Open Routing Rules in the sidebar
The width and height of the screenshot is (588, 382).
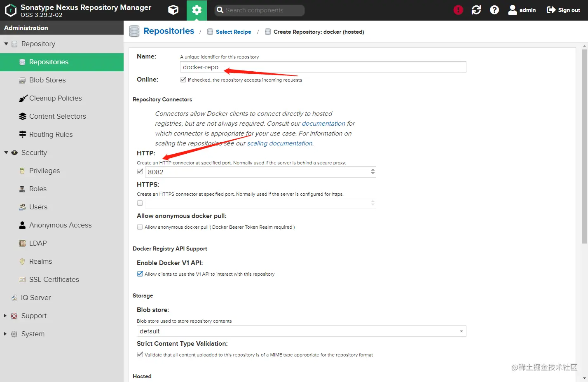tap(62, 134)
